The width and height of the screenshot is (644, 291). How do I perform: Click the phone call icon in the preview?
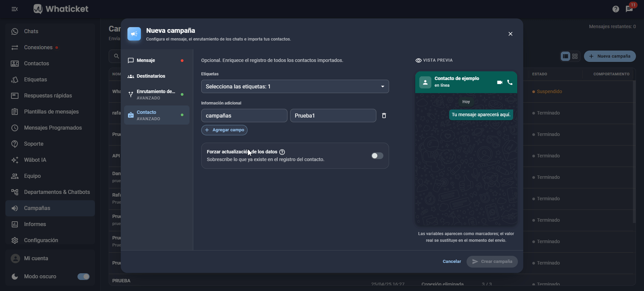pos(510,82)
